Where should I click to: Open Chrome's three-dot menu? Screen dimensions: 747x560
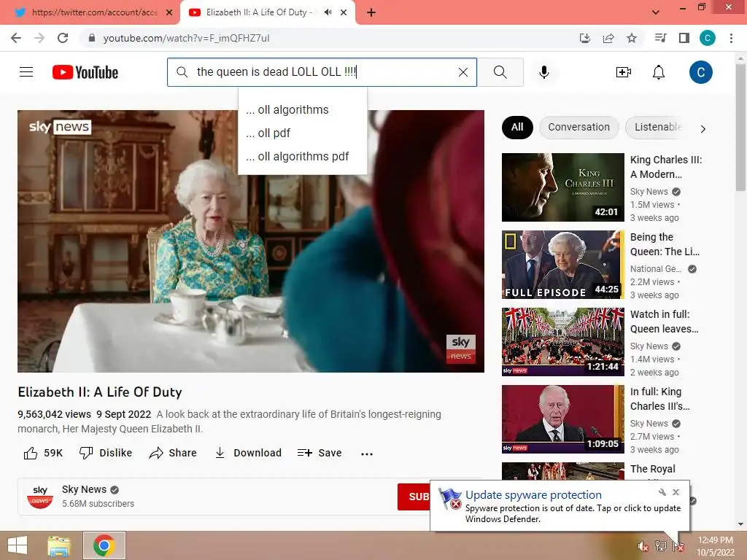(731, 38)
